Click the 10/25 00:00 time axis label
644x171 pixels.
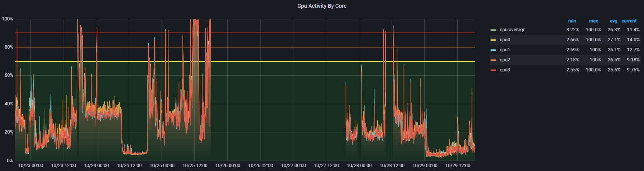point(162,166)
